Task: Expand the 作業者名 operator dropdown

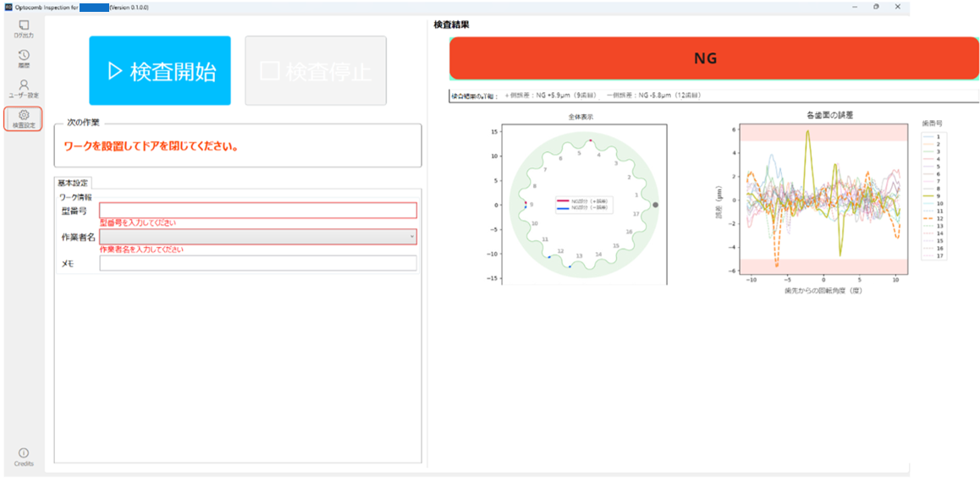Action: pyautogui.click(x=411, y=237)
